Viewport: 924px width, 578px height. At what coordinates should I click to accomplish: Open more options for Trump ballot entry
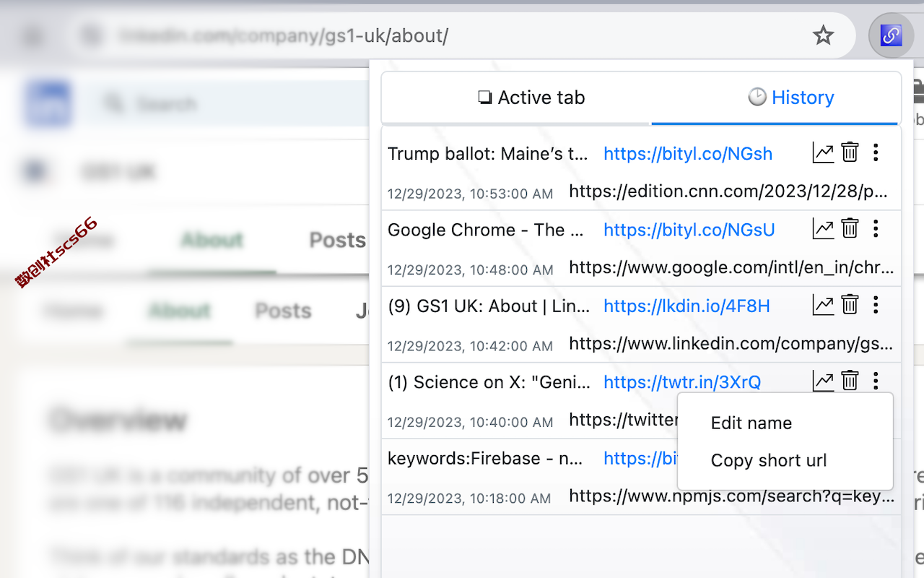click(x=876, y=152)
